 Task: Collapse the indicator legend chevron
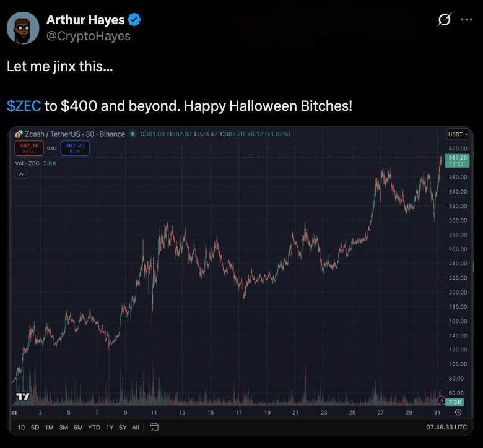click(21, 175)
